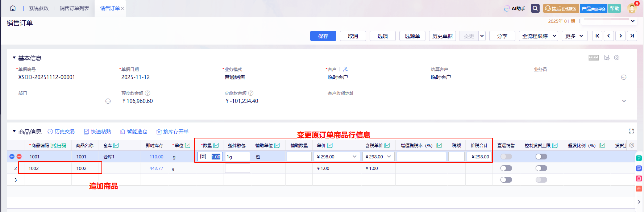Open the 智能选仓 option
The width and height of the screenshot is (644, 212).
(134, 132)
